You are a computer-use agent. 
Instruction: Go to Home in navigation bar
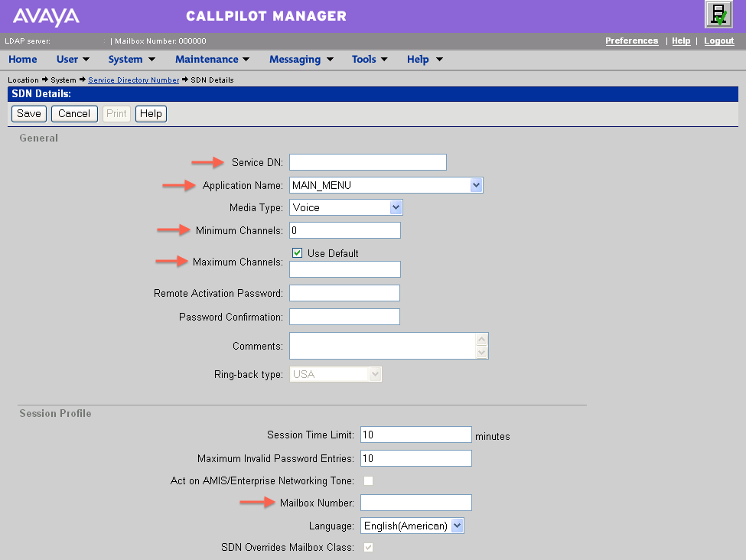[x=23, y=60]
